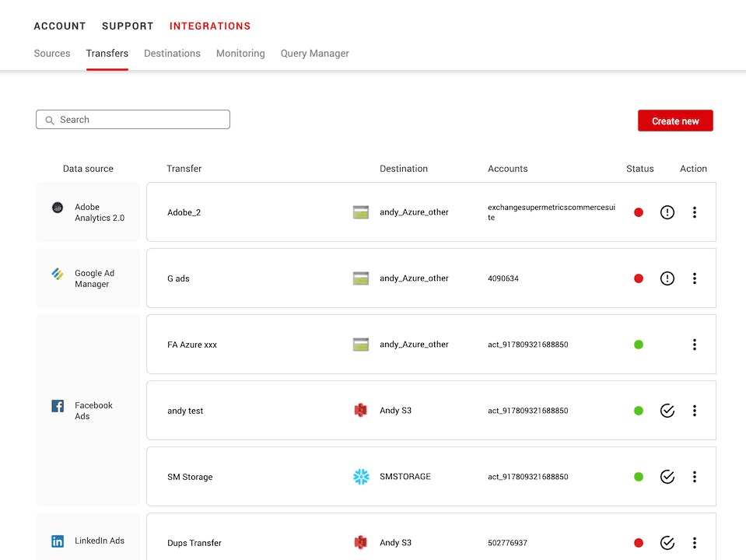Click the Azure destination icon in Adobe_2 row
The image size is (746, 560).
click(x=361, y=212)
